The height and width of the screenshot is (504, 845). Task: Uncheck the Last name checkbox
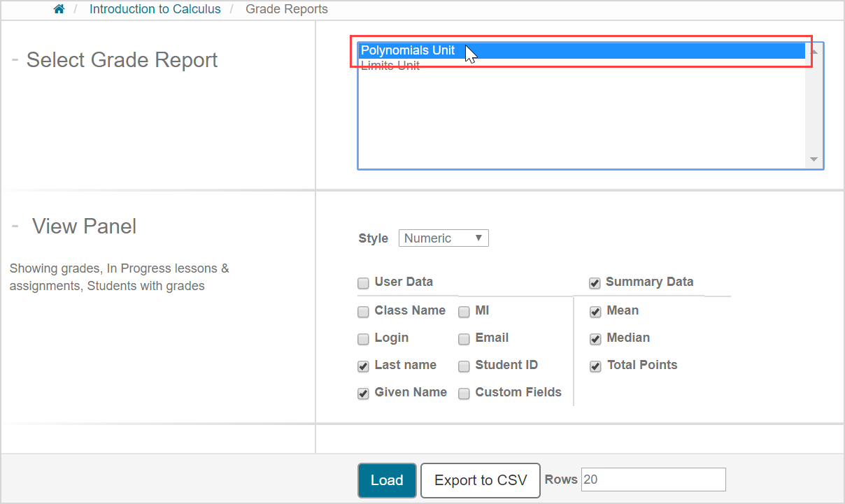click(x=363, y=366)
